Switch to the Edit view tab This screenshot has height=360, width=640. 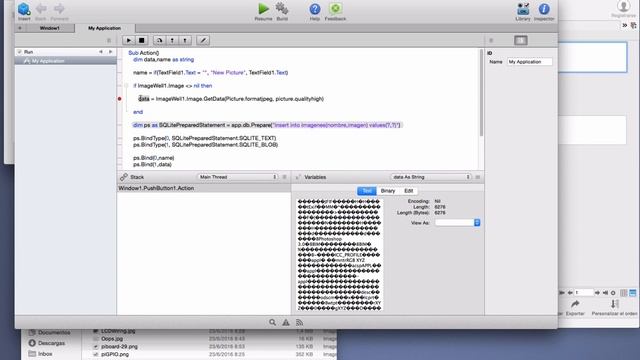tap(409, 191)
